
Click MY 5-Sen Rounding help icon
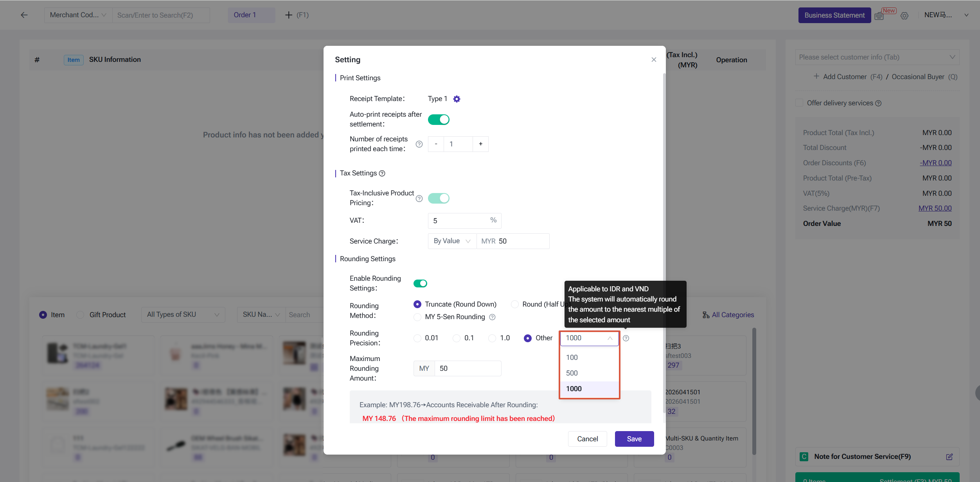click(493, 317)
